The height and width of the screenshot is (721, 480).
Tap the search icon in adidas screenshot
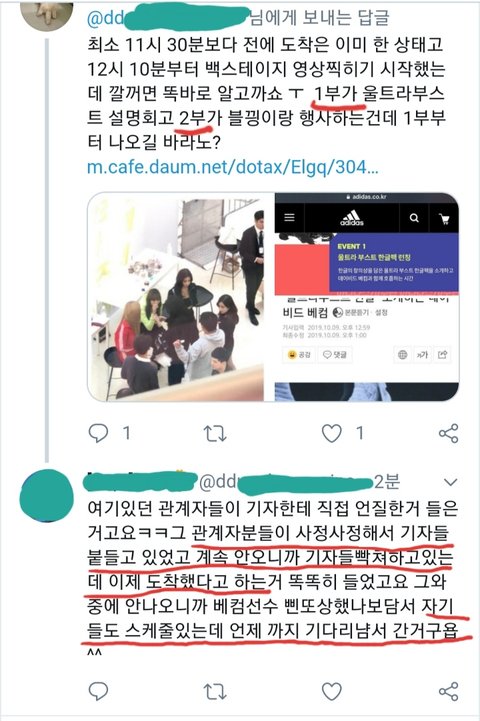coord(414,217)
